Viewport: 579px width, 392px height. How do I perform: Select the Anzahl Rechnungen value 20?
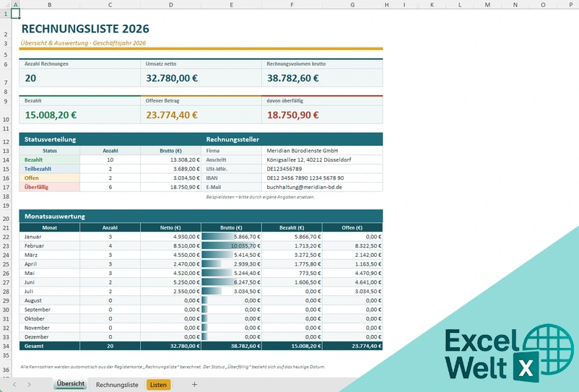pyautogui.click(x=30, y=78)
